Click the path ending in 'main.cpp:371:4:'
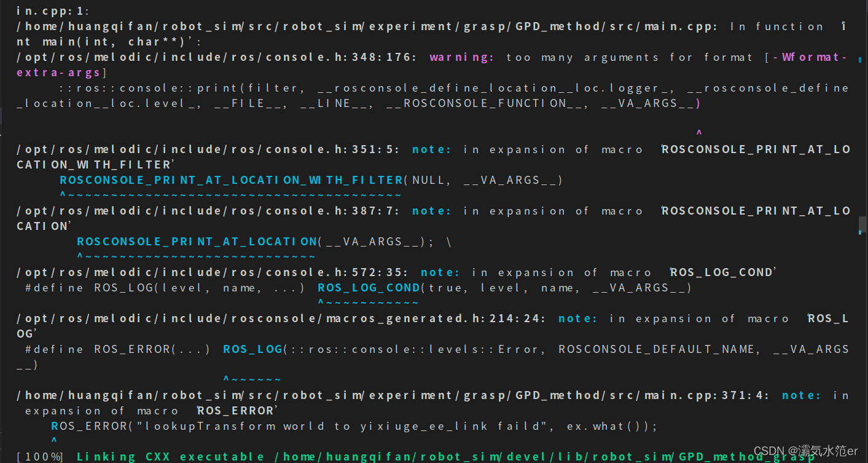Screen dimensions: 868x463 [393, 395]
